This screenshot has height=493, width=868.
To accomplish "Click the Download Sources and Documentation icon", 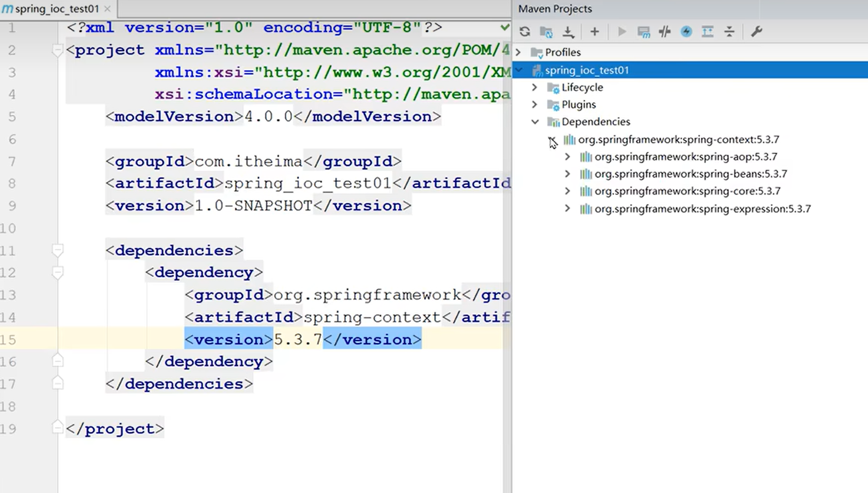I will (568, 32).
